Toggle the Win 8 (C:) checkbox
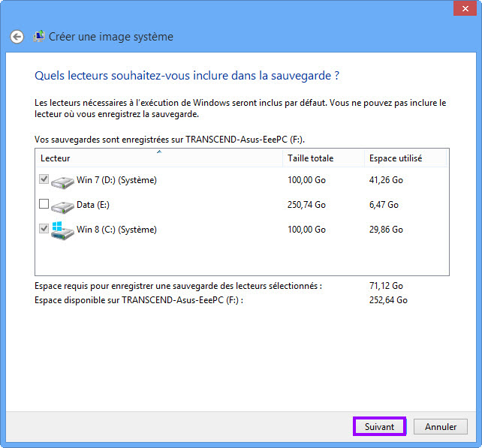Image resolution: width=482 pixels, height=448 pixels. coord(44,229)
